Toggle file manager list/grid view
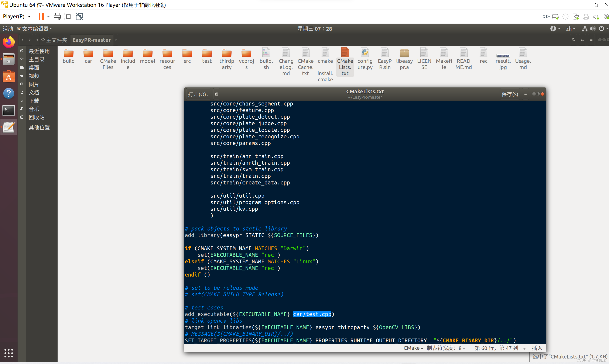Image resolution: width=609 pixels, height=364 pixels. tap(582, 40)
